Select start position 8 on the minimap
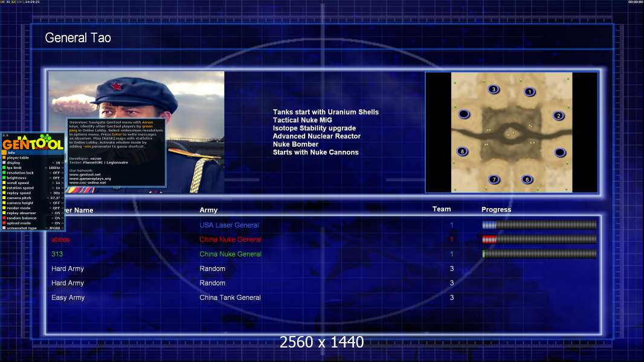 [463, 151]
